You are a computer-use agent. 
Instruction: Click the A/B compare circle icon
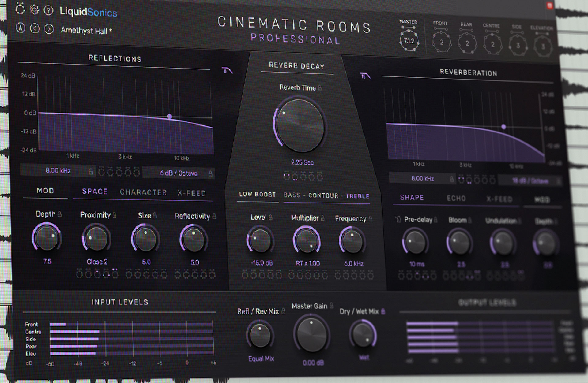[x=21, y=28]
